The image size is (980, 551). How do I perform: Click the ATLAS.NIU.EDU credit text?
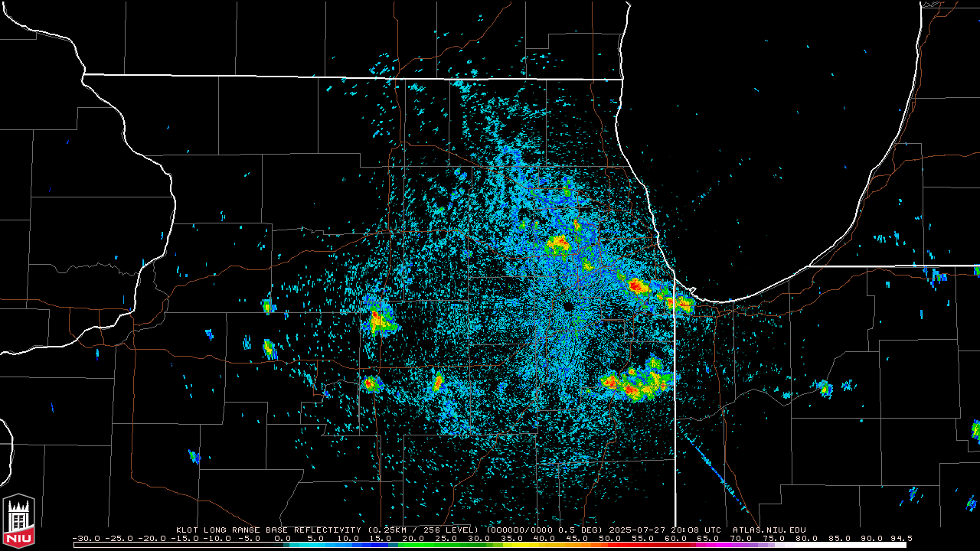769,530
